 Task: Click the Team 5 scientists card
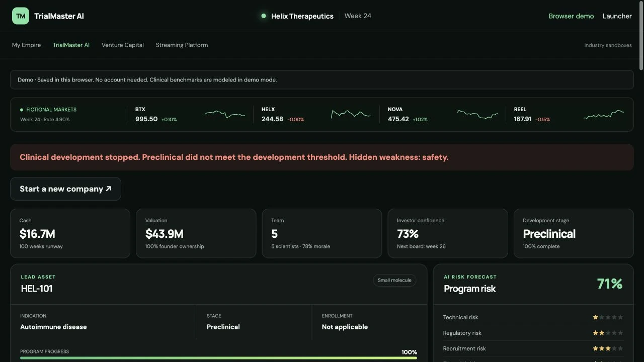[x=322, y=233]
